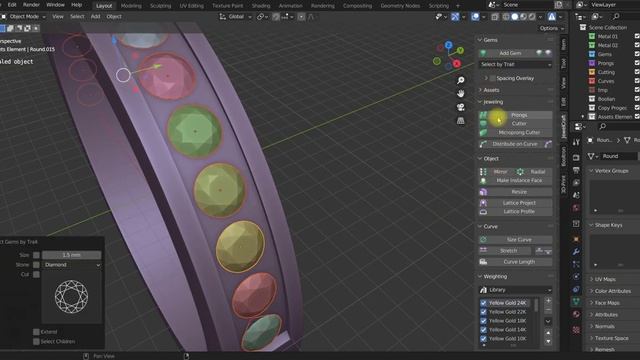The height and width of the screenshot is (360, 640).
Task: Toggle snapping magnet icon in header
Action: coord(276,17)
